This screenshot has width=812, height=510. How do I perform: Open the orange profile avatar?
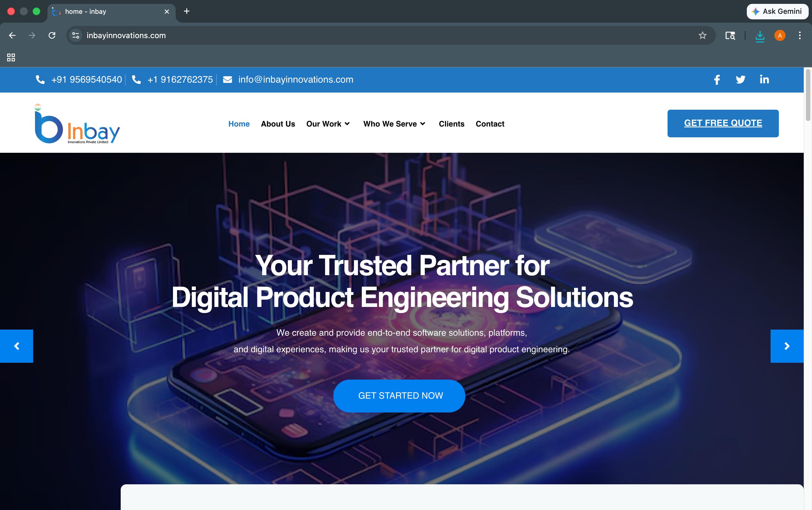click(780, 35)
